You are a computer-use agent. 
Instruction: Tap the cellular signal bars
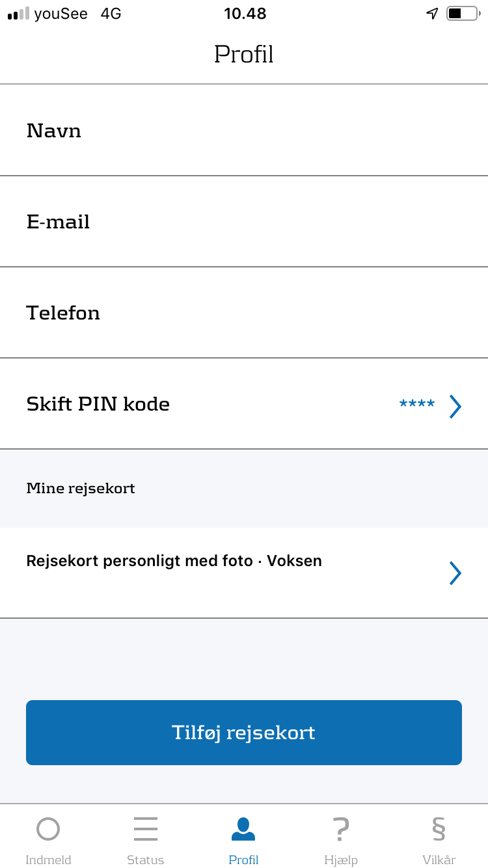click(x=18, y=14)
